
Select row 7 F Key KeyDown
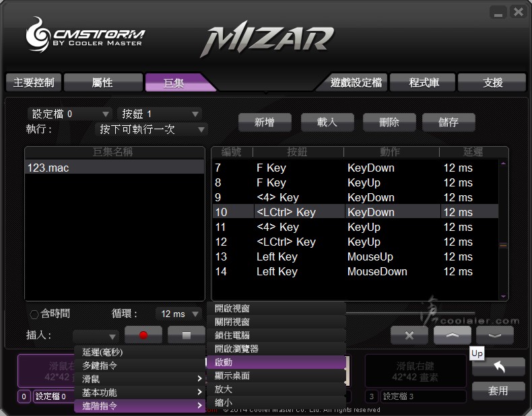point(356,168)
